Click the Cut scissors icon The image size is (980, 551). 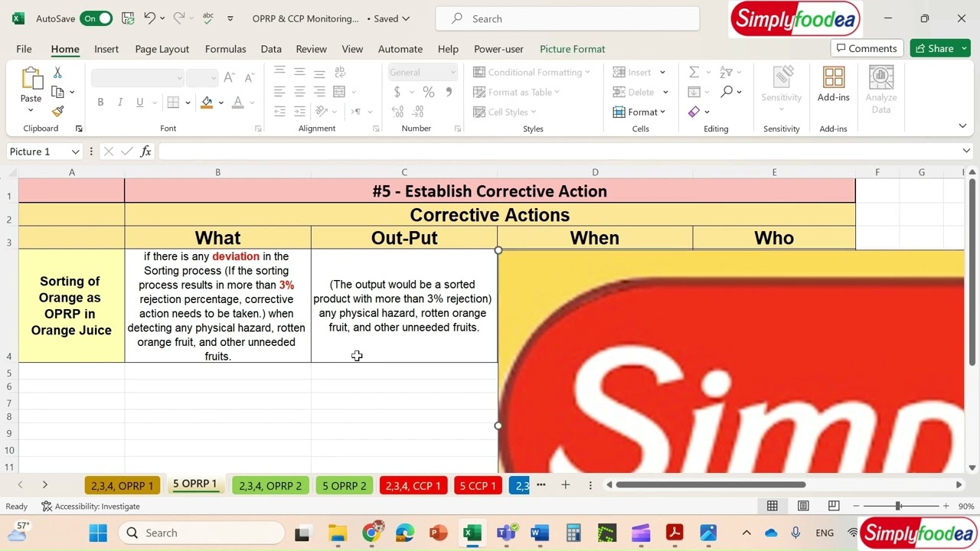[x=57, y=73]
